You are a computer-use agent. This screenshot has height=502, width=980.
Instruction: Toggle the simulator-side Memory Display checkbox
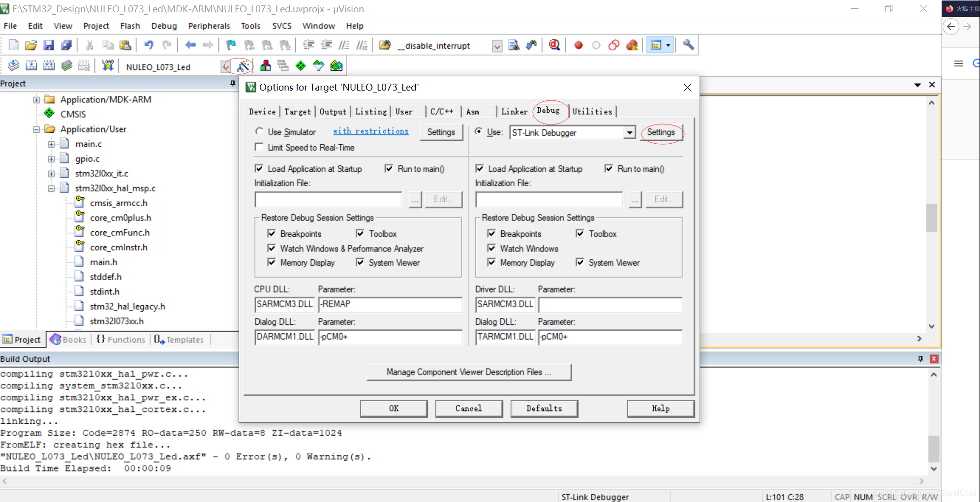point(272,262)
